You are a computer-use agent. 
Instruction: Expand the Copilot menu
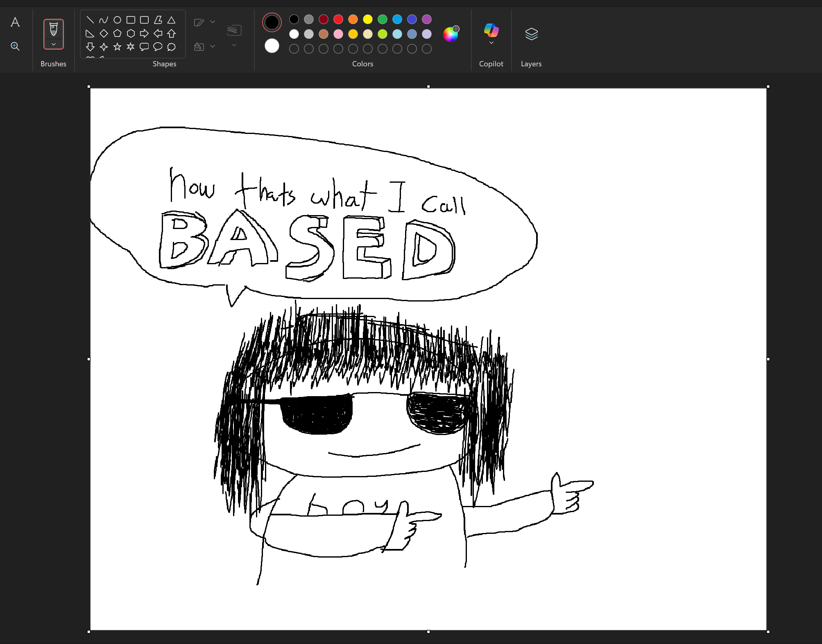(x=491, y=43)
